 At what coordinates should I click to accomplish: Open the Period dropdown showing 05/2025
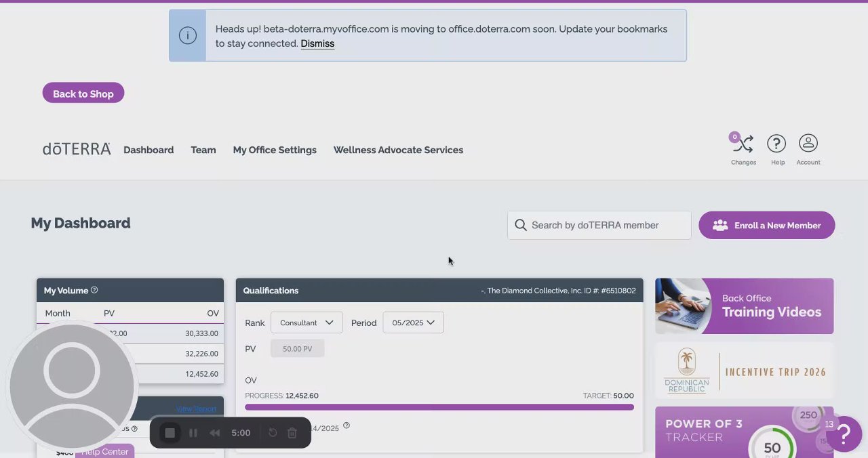[414, 322]
